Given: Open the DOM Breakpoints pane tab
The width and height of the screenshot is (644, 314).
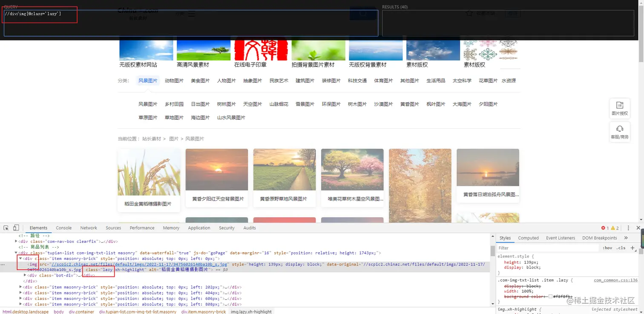Looking at the screenshot, I should (599, 238).
